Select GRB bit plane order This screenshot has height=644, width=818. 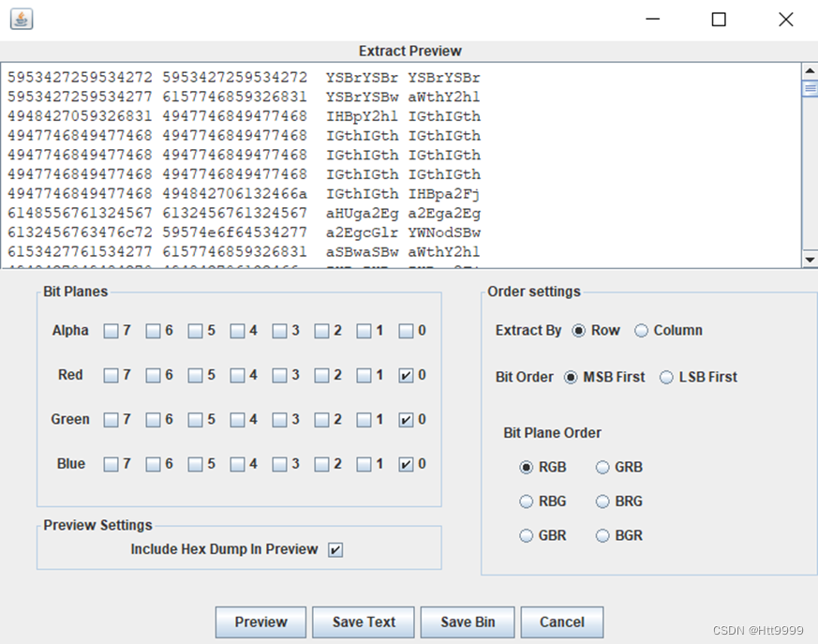point(602,467)
